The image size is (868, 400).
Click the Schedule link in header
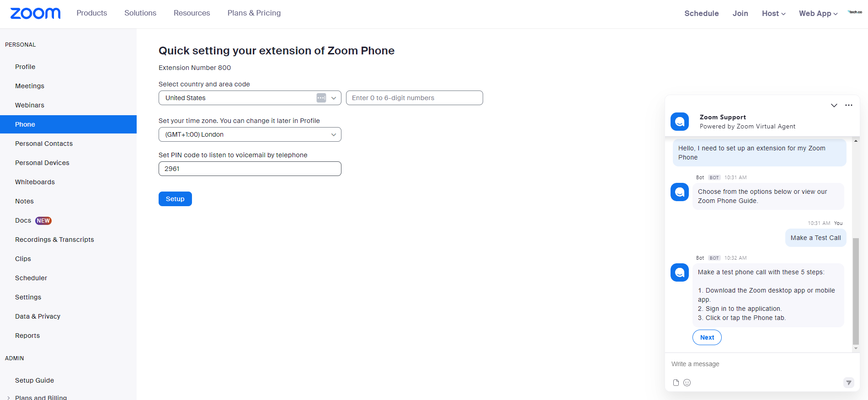coord(701,14)
